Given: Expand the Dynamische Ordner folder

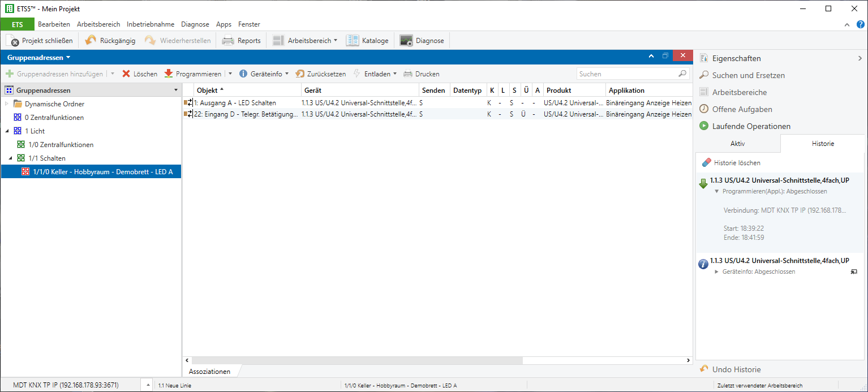Looking at the screenshot, I should click(x=7, y=104).
